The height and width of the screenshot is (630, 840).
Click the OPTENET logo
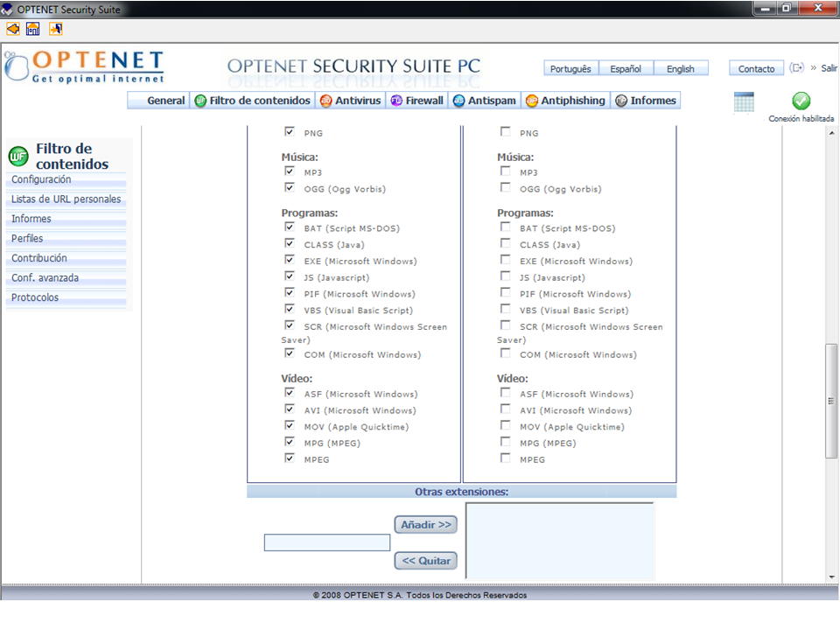pos(85,66)
